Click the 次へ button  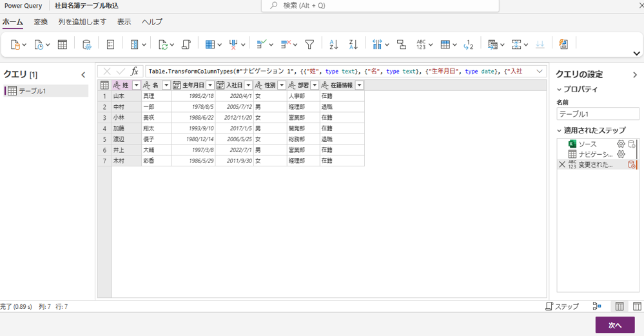[615, 325]
